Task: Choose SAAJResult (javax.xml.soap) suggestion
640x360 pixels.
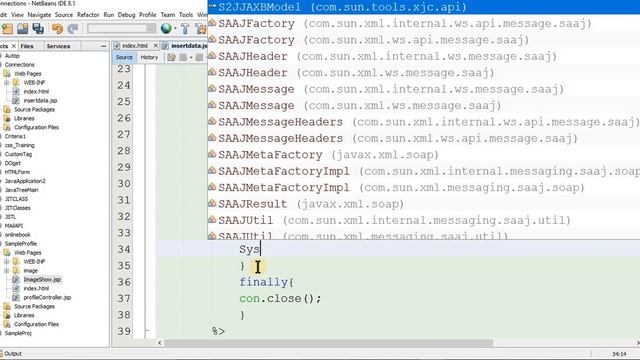Action: tap(424, 204)
